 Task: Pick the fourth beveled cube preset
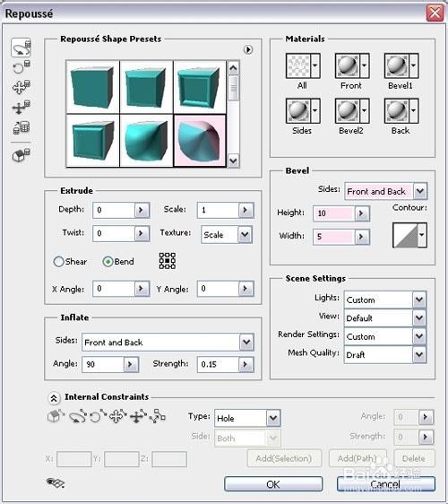click(92, 141)
